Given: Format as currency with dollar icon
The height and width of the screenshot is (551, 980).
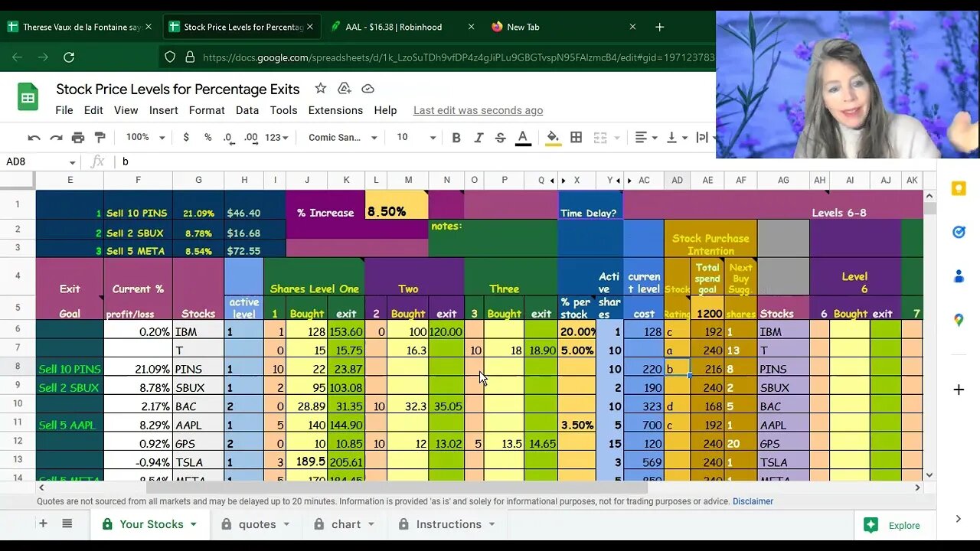Looking at the screenshot, I should pyautogui.click(x=186, y=138).
